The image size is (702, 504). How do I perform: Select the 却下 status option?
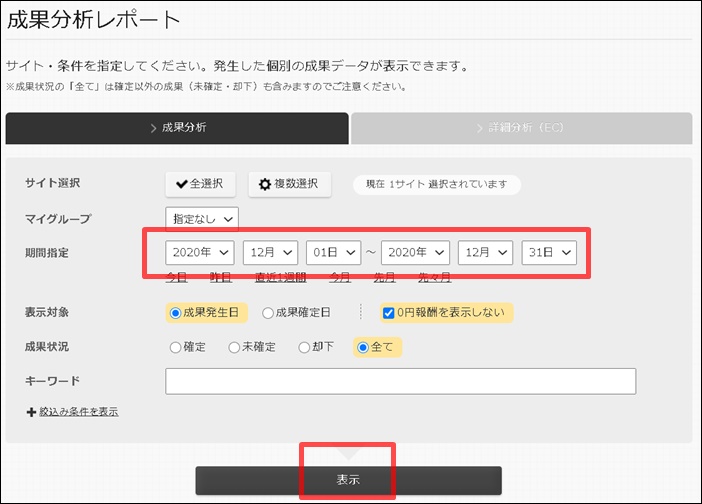click(305, 348)
